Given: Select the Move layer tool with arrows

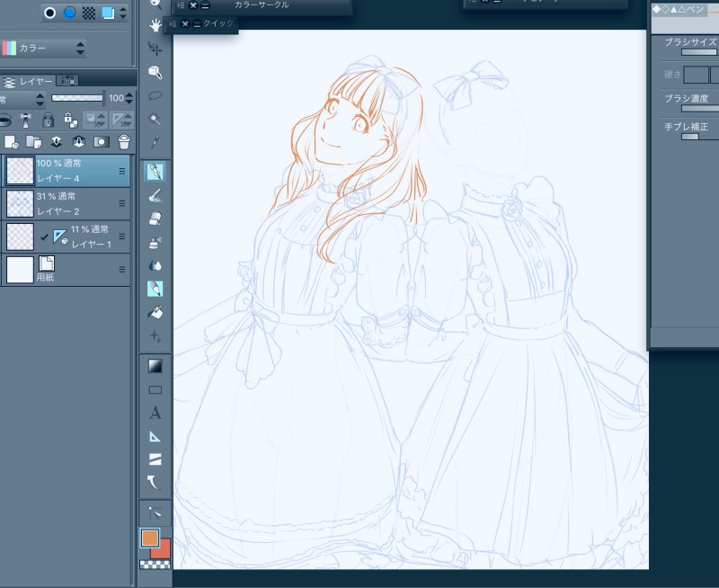Looking at the screenshot, I should pyautogui.click(x=155, y=49).
